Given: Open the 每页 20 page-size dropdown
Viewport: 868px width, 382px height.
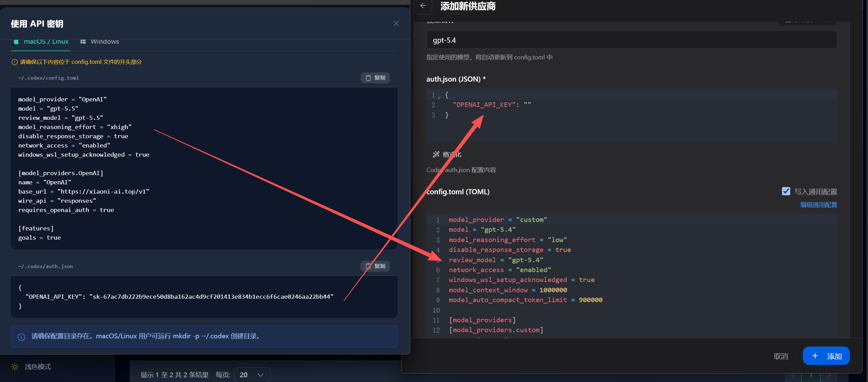Looking at the screenshot, I should (252, 375).
